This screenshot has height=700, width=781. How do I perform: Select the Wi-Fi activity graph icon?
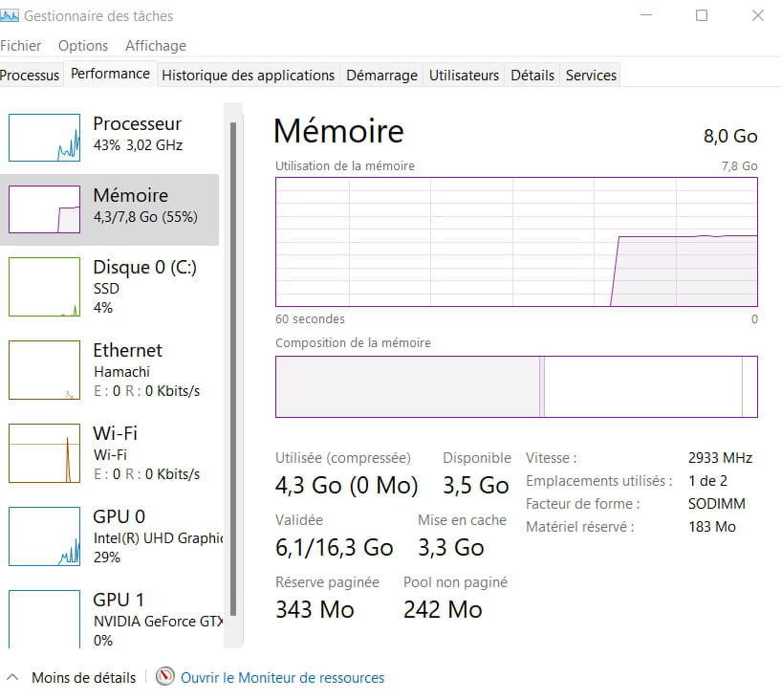pyautogui.click(x=44, y=453)
